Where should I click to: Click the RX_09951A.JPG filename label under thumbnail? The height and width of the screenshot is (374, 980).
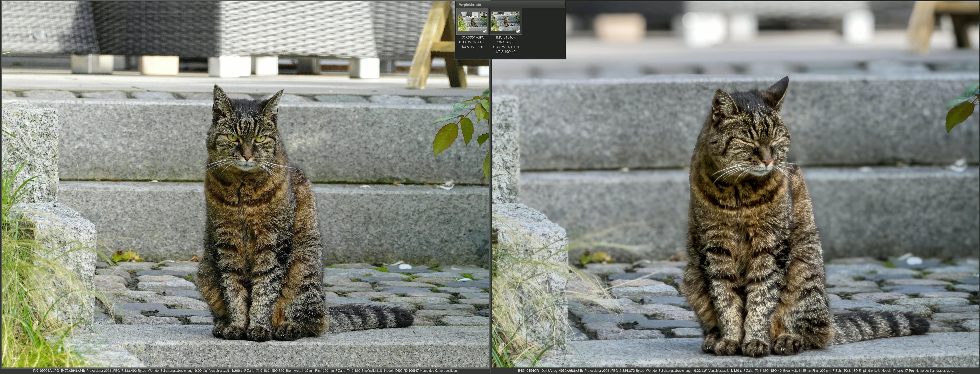click(472, 37)
